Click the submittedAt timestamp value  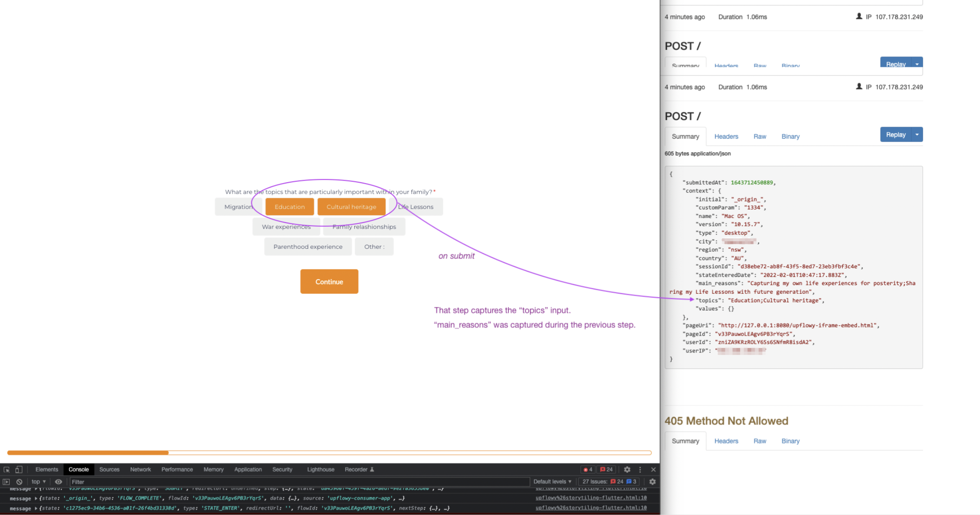(x=751, y=183)
